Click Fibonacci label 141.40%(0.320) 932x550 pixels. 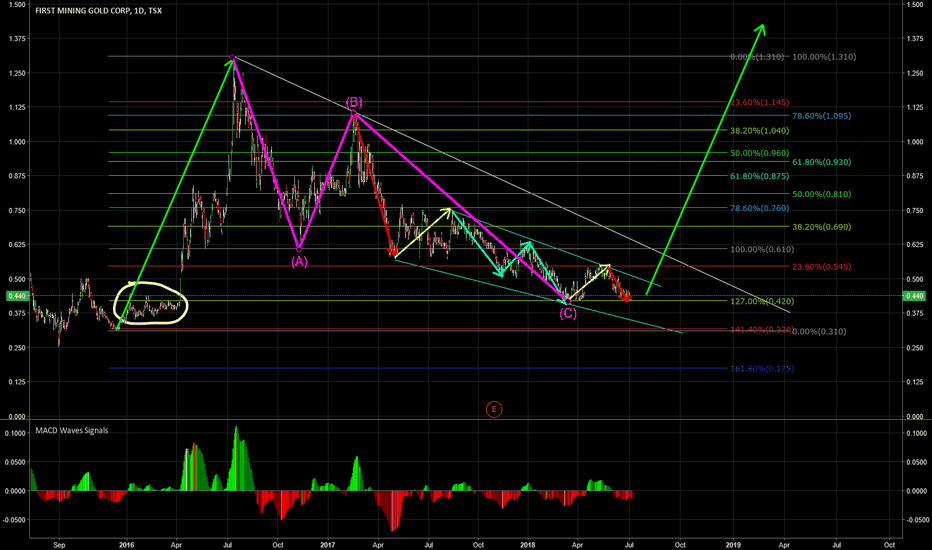tap(761, 329)
